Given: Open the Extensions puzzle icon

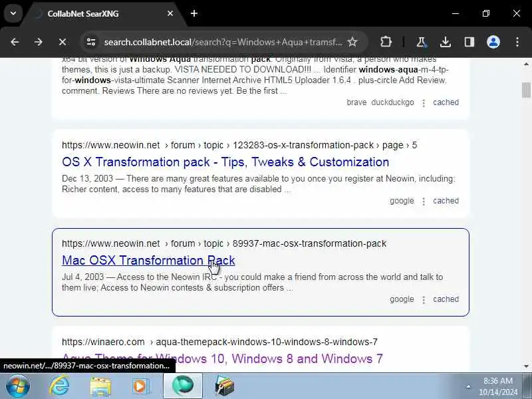Looking at the screenshot, I should point(386,42).
